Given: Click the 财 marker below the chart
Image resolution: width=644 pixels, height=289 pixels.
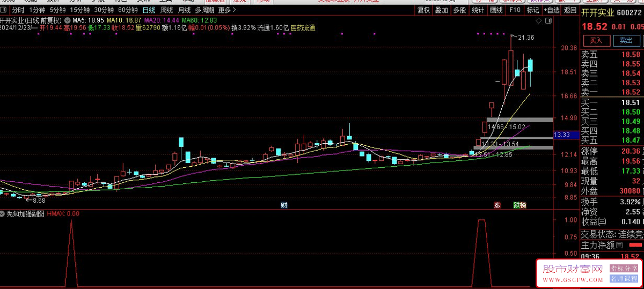Looking at the screenshot, I should coord(283,205).
